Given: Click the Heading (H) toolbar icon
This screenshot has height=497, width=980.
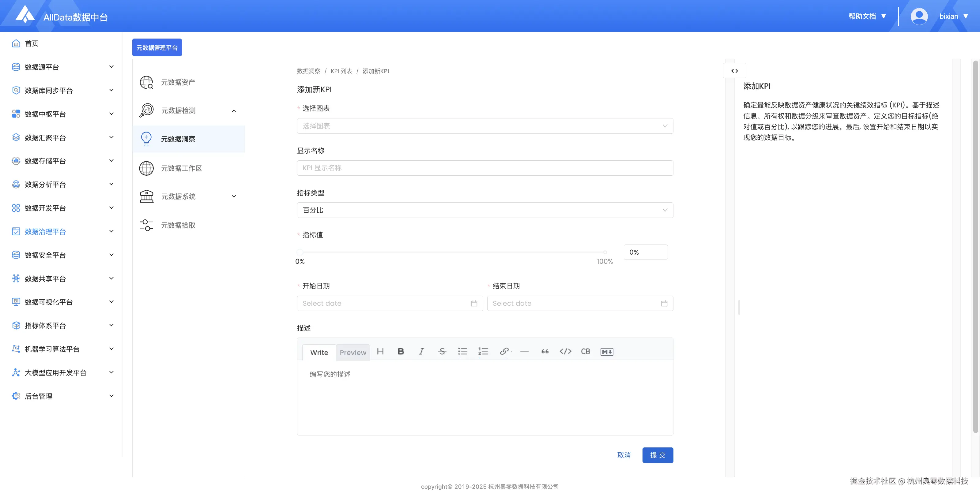Looking at the screenshot, I should tap(380, 351).
